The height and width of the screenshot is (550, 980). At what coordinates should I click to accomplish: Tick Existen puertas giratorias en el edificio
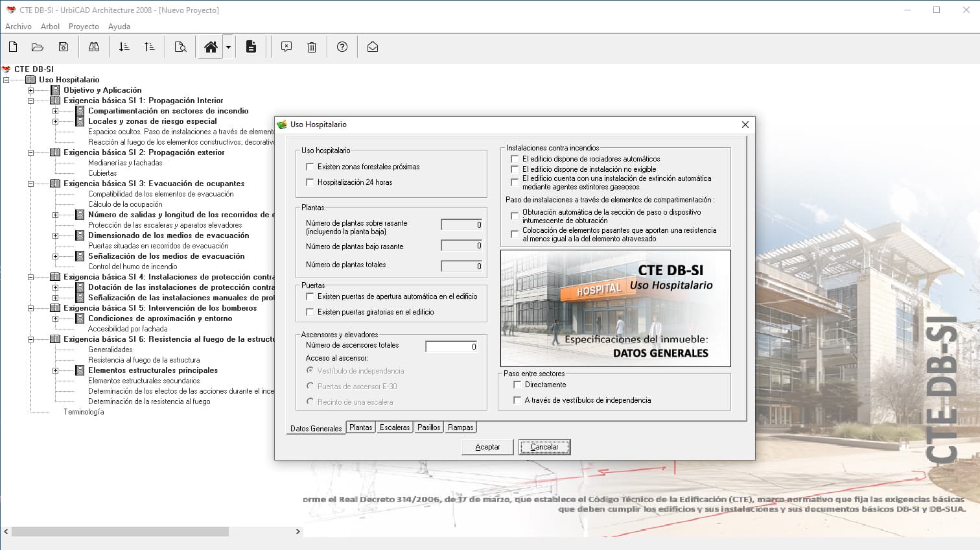[x=310, y=312]
